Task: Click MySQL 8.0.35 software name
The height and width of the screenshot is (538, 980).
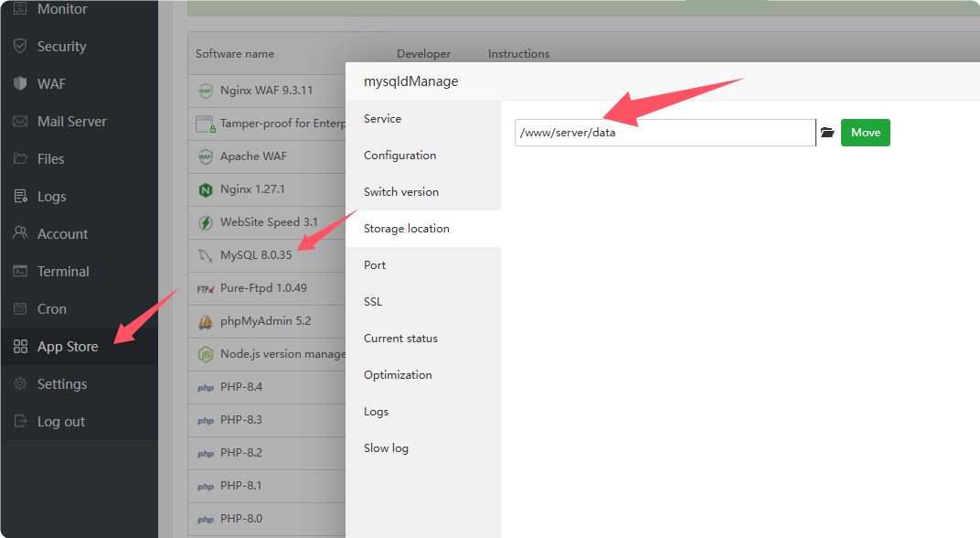Action: pos(256,255)
